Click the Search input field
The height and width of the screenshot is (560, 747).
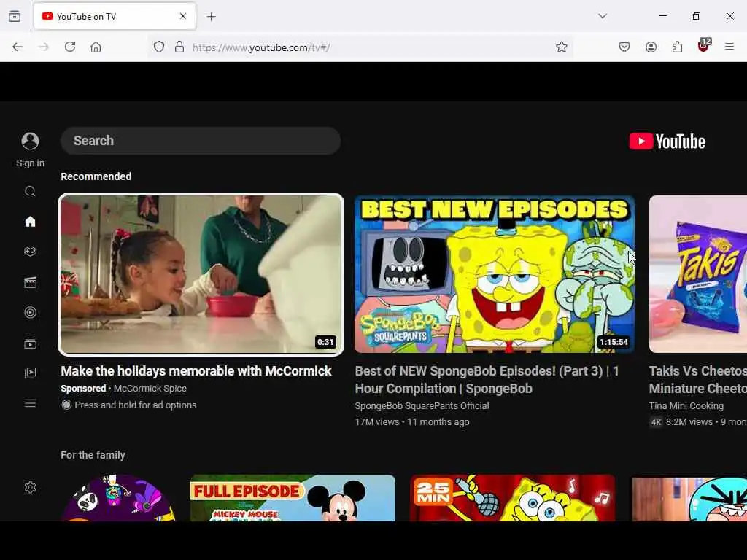pyautogui.click(x=201, y=141)
